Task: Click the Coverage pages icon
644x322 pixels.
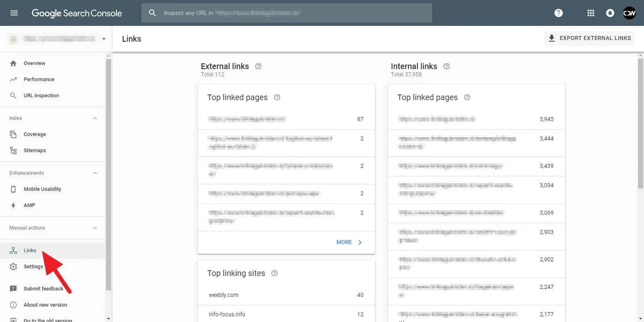Action: point(13,134)
